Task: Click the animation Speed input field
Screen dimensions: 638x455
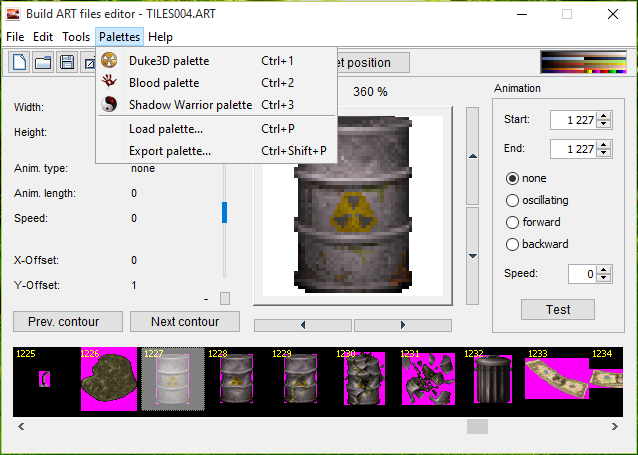Action: coord(583,274)
